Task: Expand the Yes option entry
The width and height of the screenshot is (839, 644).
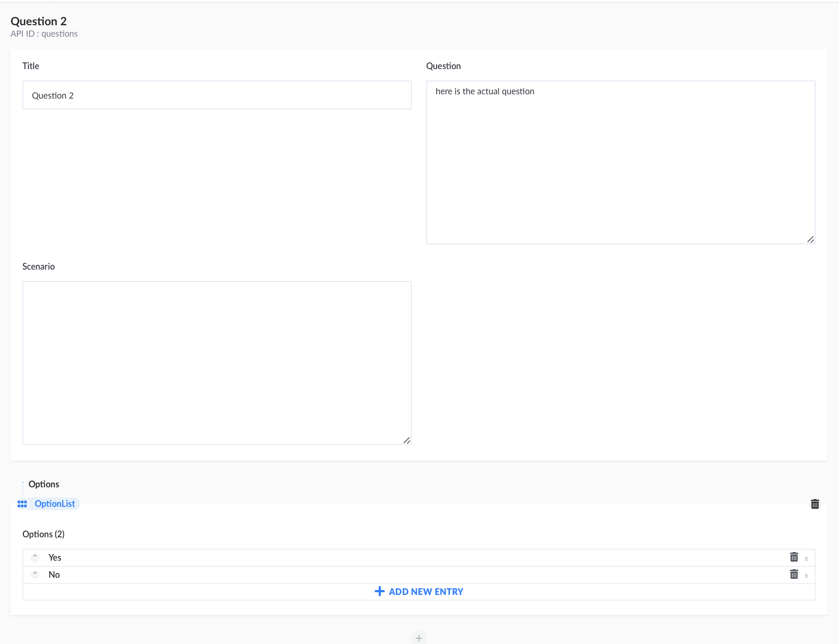Action: coord(35,557)
